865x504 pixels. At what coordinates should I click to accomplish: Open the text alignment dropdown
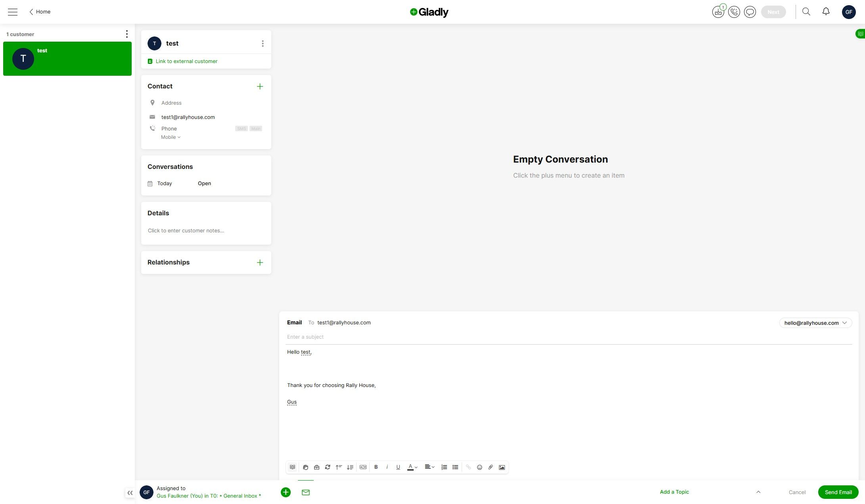pyautogui.click(x=430, y=467)
